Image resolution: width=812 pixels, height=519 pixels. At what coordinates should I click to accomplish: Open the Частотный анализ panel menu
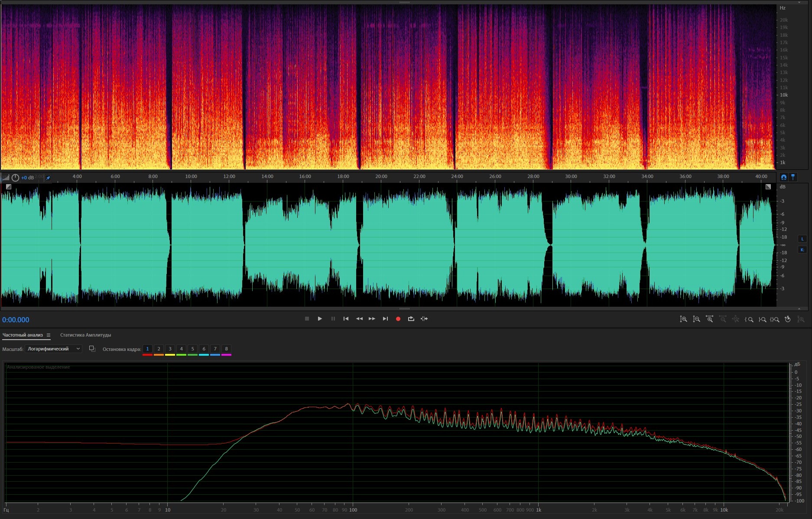[x=49, y=335]
